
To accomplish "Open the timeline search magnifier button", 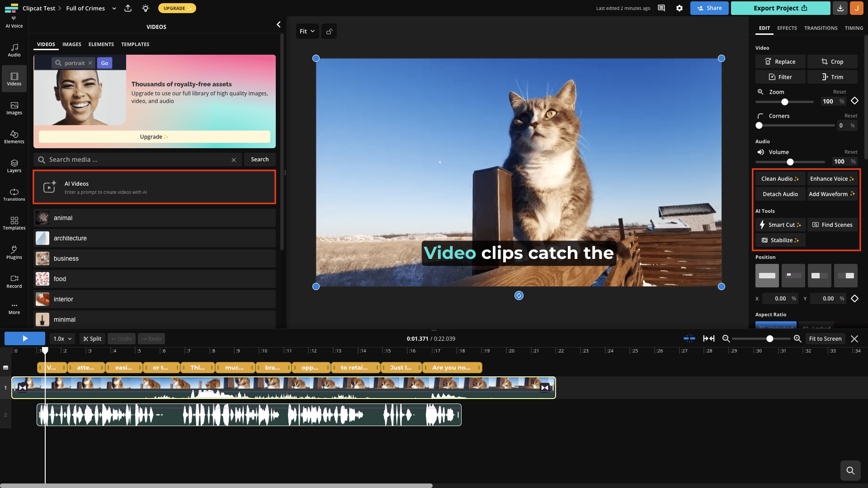I will point(850,470).
